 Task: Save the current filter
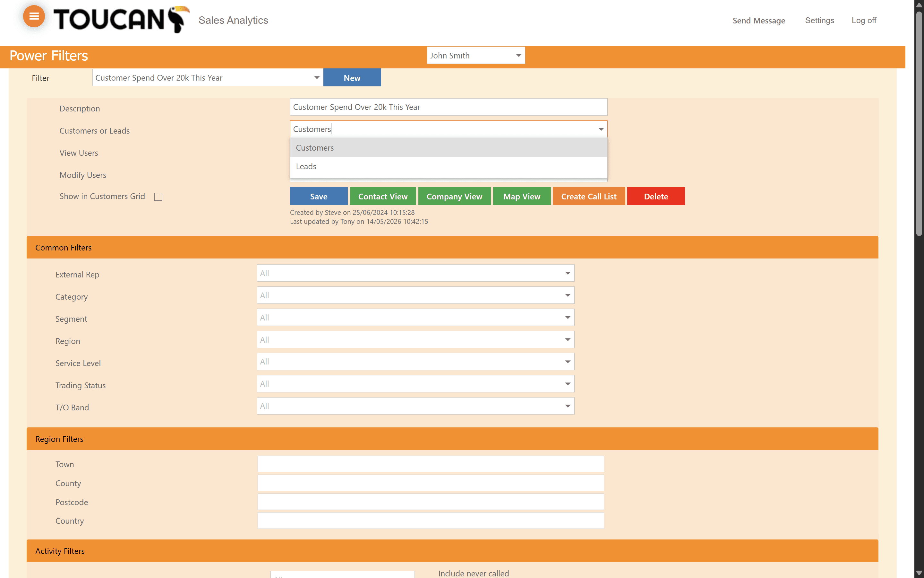tap(319, 196)
